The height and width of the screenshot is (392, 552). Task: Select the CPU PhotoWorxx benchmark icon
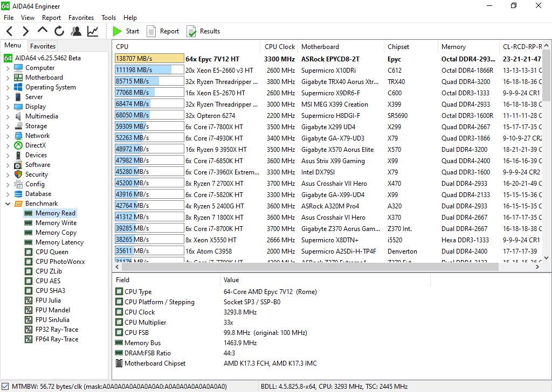(x=28, y=262)
